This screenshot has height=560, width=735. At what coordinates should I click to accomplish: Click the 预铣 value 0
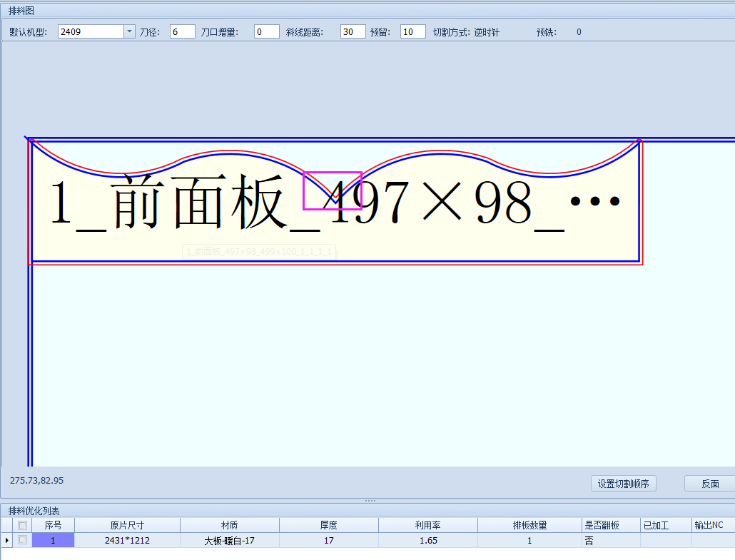tap(579, 32)
